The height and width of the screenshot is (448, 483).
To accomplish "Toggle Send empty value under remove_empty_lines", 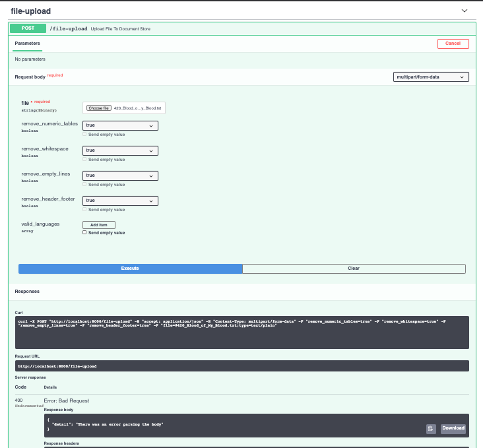I will 84,184.
